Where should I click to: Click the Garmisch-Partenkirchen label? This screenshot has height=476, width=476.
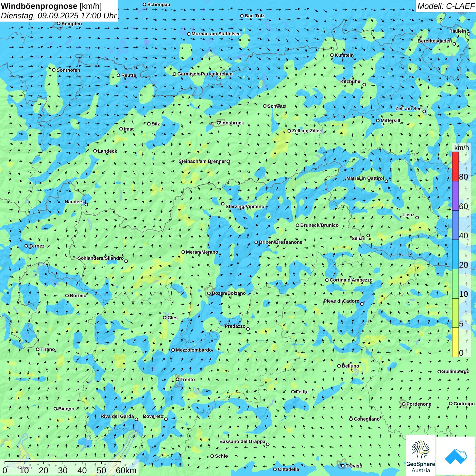[x=205, y=74]
